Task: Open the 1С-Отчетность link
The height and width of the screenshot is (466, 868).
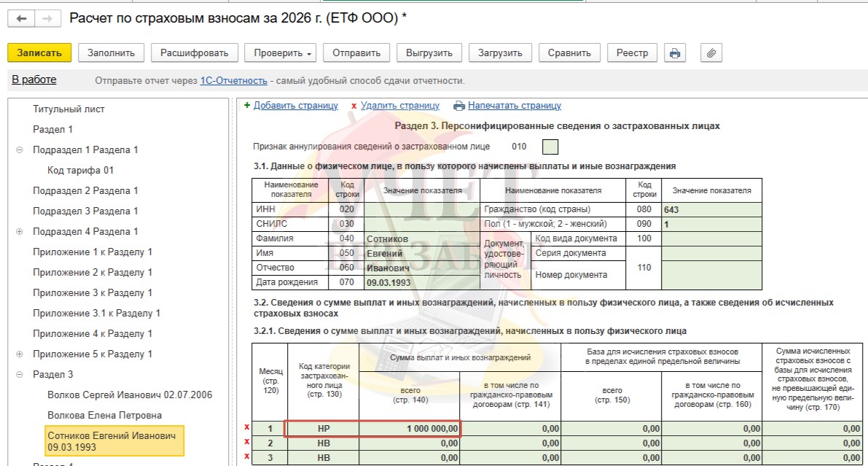Action: 234,81
